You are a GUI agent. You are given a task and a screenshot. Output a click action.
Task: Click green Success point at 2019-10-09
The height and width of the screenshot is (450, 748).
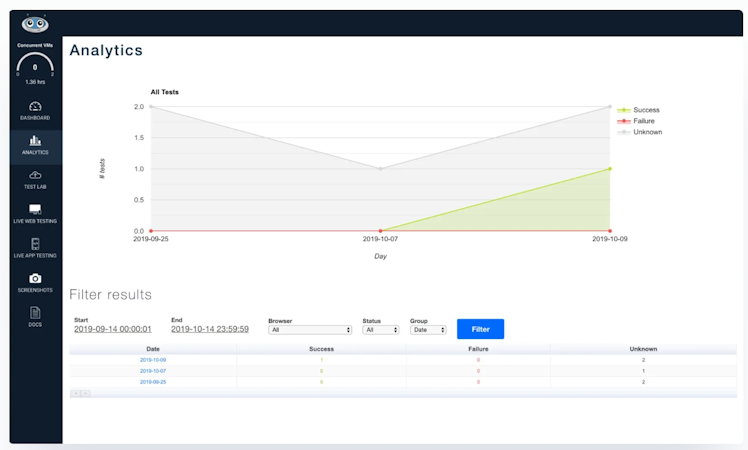[610, 168]
